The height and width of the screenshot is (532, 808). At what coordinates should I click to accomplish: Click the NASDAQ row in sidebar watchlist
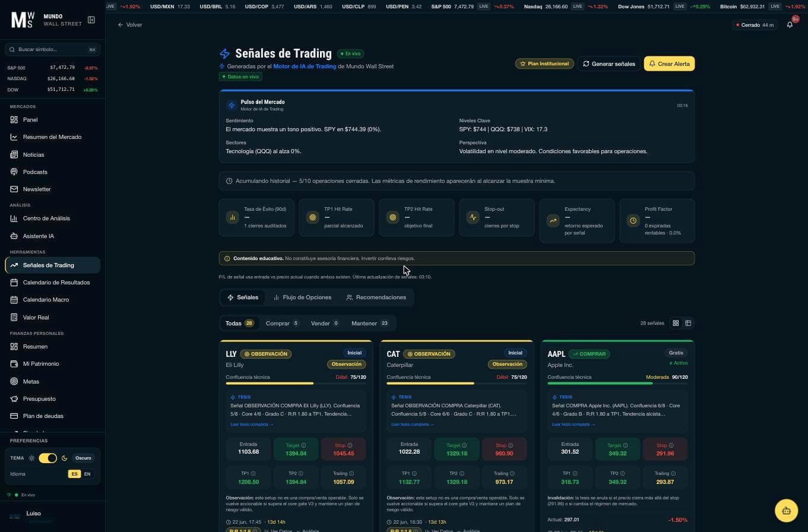(52, 78)
